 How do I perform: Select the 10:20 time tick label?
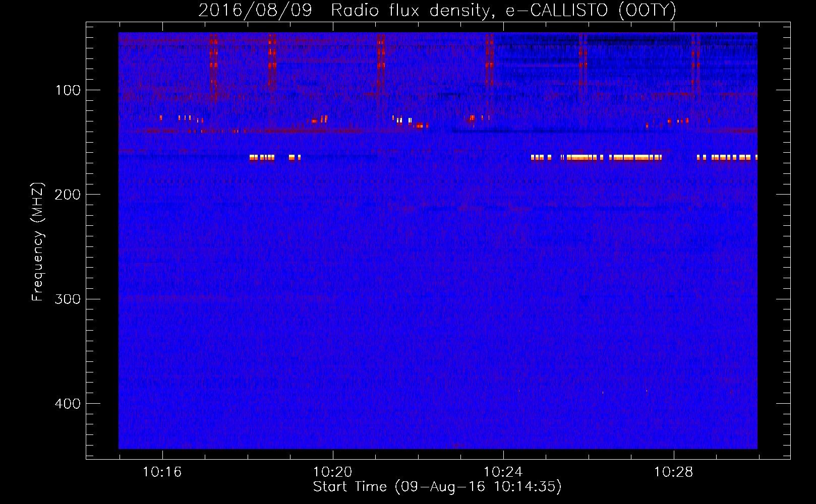[332, 472]
